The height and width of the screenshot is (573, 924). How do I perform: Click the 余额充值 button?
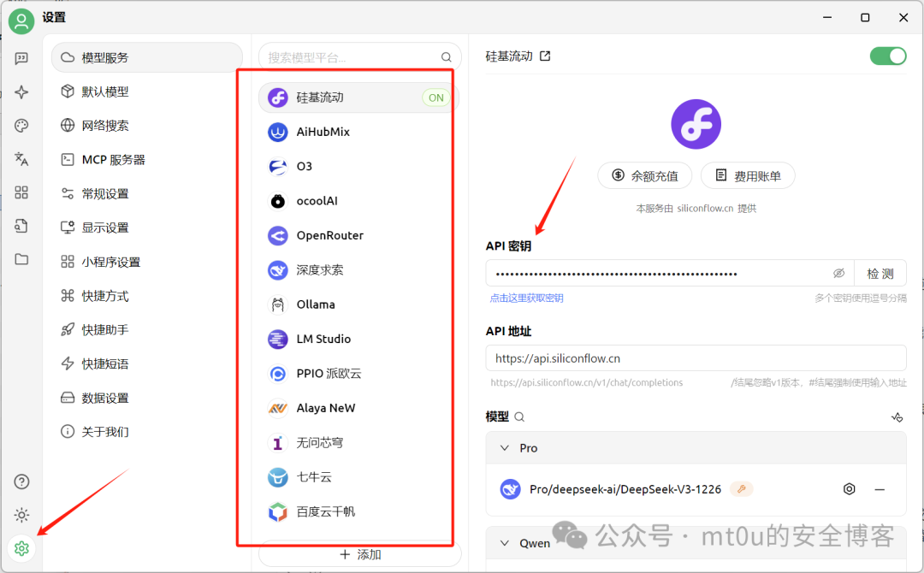coord(645,175)
